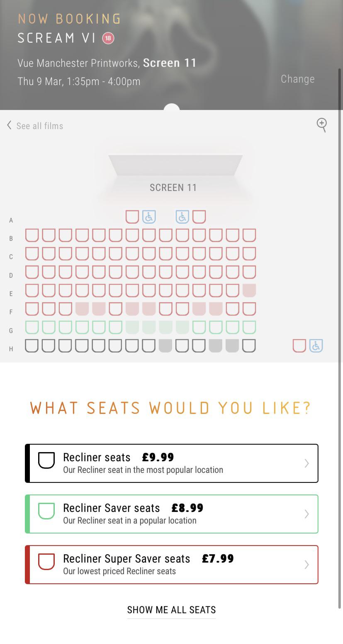Toggle a green Saver seat in row G
This screenshot has width=343, height=644.
pyautogui.click(x=32, y=327)
